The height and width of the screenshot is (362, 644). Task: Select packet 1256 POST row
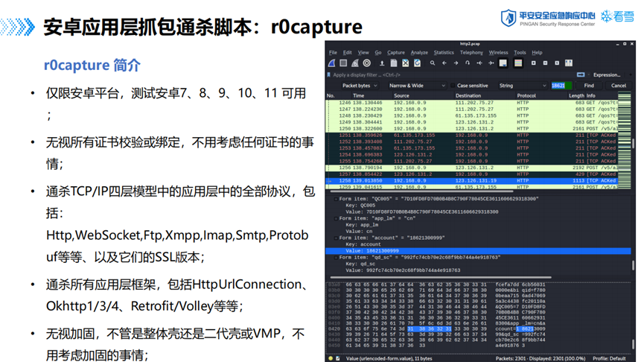[x=471, y=168]
